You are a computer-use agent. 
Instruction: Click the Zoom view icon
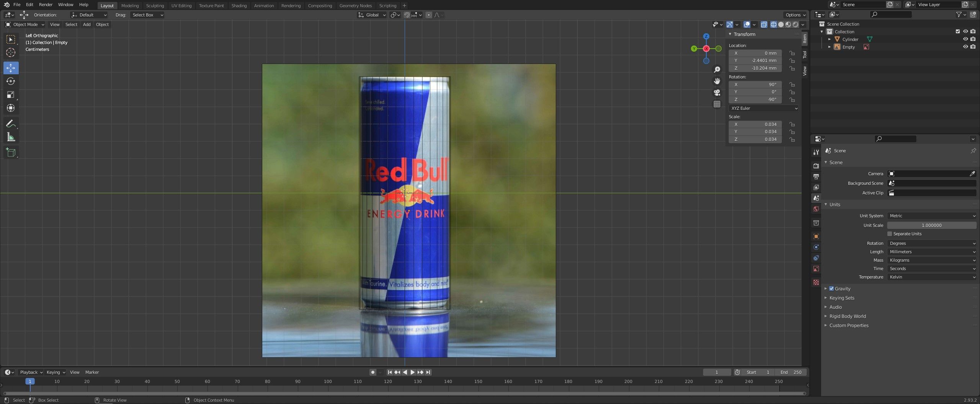717,70
